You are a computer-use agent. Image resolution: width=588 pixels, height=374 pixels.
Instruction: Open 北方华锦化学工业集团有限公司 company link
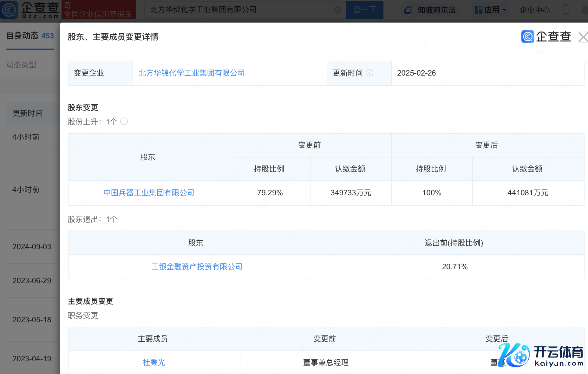coord(192,73)
